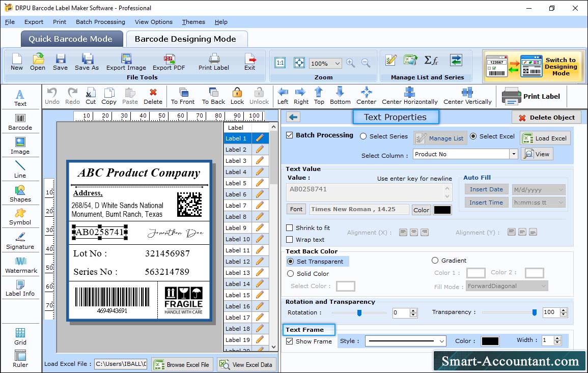Select the Solid Color radio option
Screen dimensions: 588x373
290,274
